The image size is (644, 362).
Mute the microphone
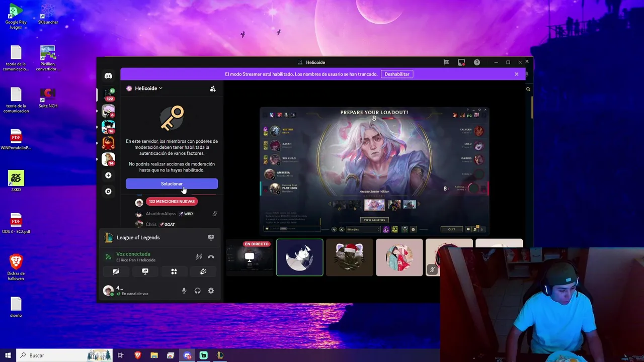click(x=184, y=291)
